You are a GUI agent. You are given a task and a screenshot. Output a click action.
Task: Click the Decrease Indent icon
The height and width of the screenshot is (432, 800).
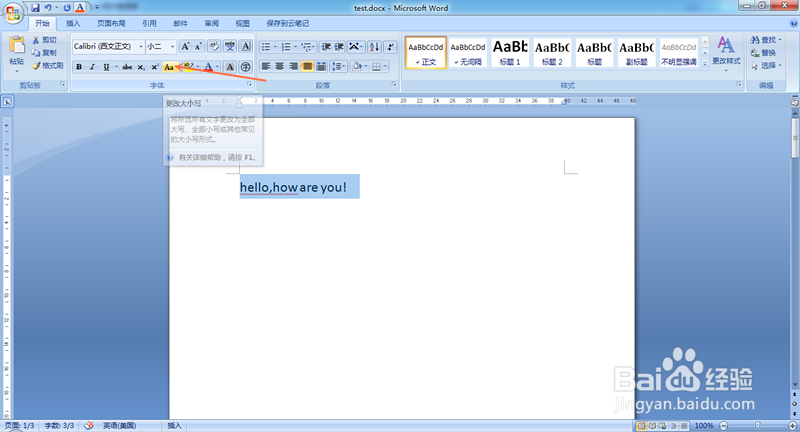(326, 47)
